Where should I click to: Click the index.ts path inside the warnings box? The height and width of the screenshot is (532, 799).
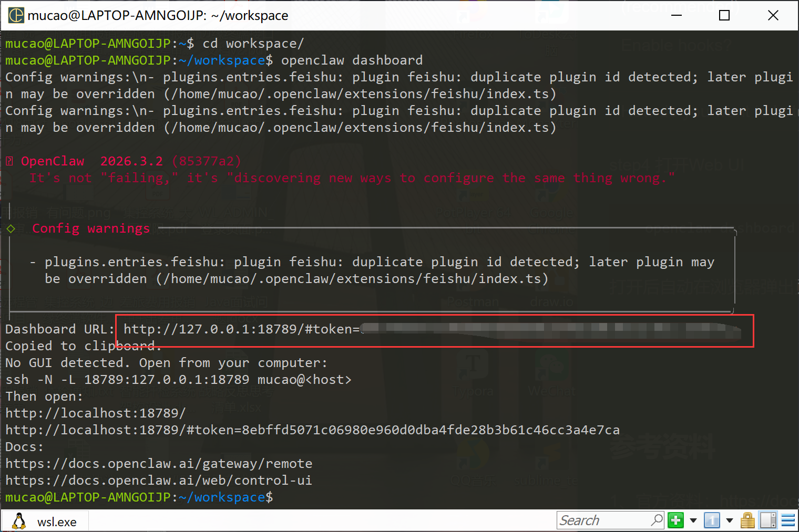[x=352, y=279]
